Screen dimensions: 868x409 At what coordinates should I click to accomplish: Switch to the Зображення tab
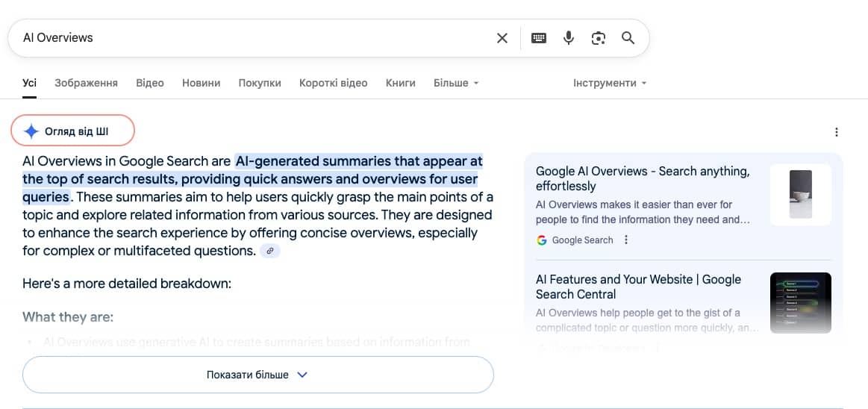coord(86,83)
